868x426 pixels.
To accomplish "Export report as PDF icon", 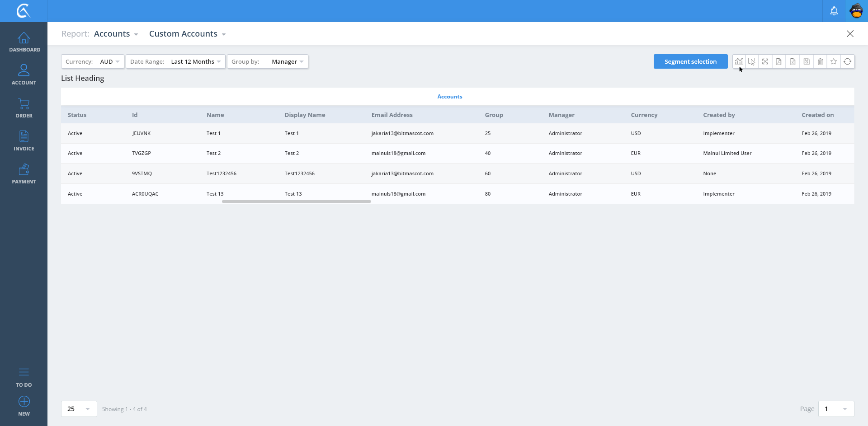I will [778, 61].
